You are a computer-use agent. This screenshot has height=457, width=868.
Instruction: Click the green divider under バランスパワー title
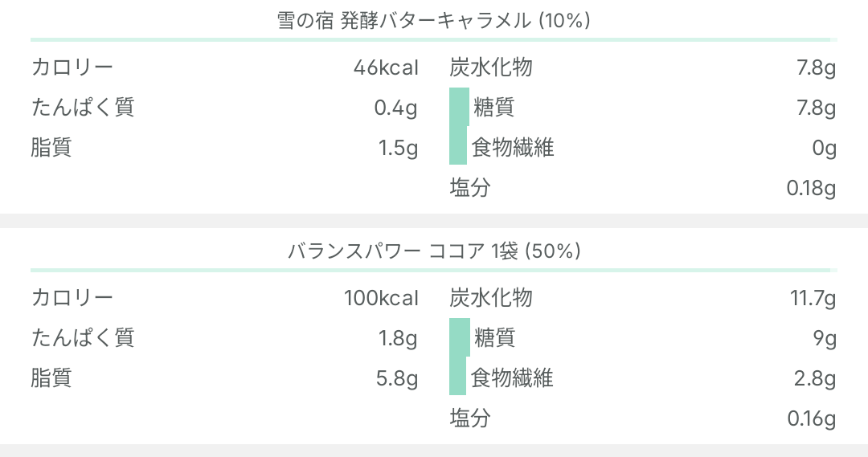click(433, 271)
